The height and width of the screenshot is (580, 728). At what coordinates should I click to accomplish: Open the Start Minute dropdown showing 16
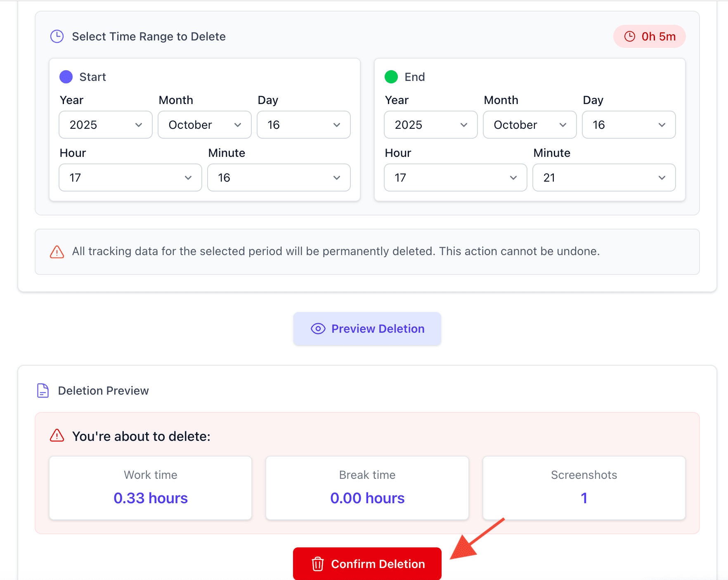pos(279,178)
